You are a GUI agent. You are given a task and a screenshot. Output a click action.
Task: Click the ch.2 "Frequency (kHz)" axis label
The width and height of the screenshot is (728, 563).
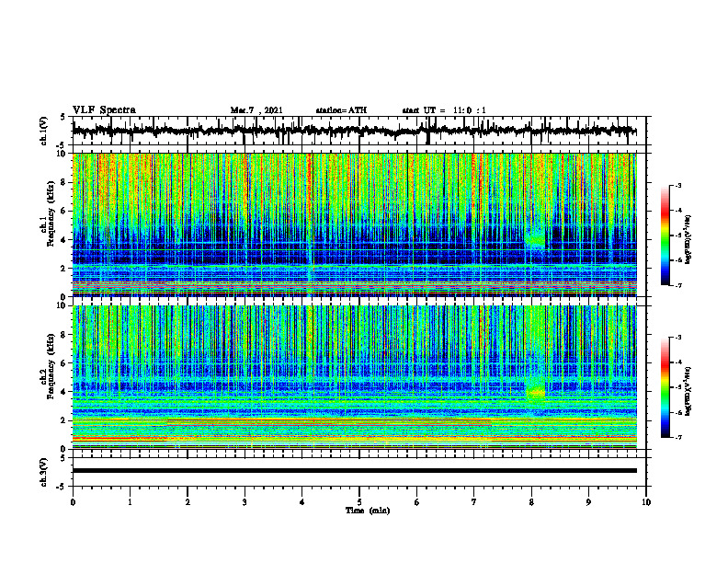pos(51,366)
